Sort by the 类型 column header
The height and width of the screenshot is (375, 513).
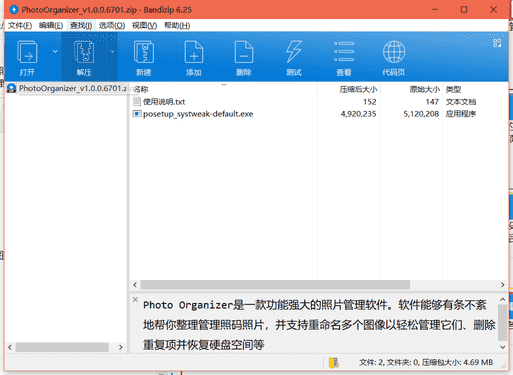(x=453, y=89)
